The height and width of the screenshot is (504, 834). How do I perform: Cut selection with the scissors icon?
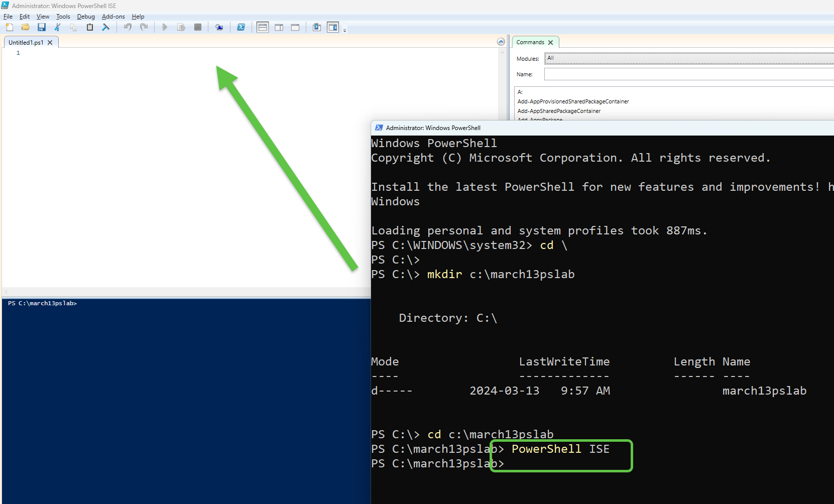coord(58,27)
